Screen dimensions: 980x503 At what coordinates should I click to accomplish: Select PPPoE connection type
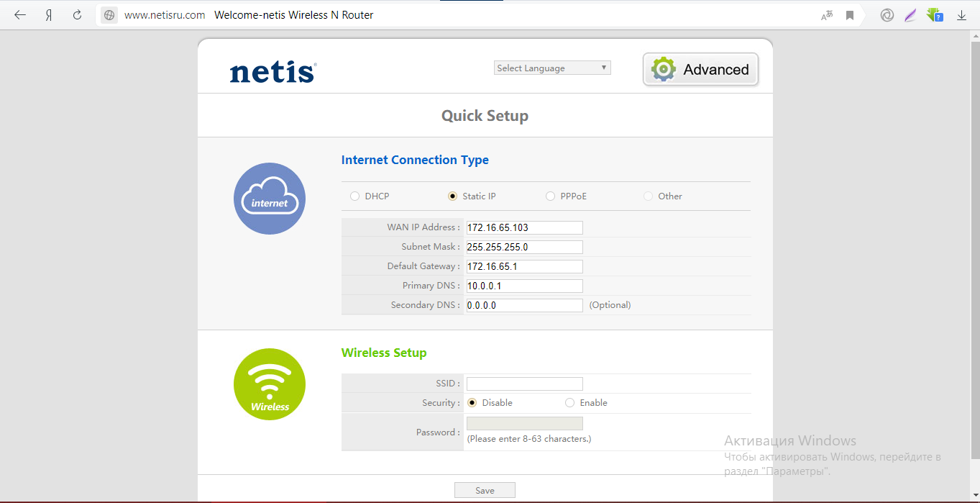point(550,196)
